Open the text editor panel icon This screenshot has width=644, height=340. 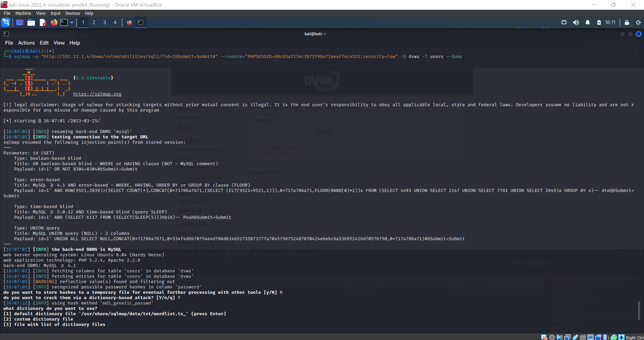[x=42, y=22]
